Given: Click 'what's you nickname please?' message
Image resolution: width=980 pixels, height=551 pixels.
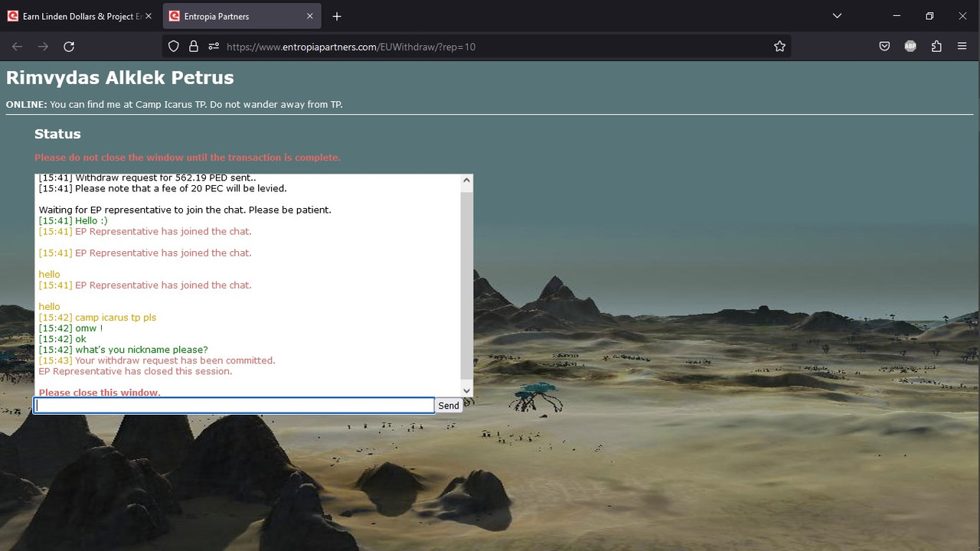Looking at the screenshot, I should tap(123, 350).
